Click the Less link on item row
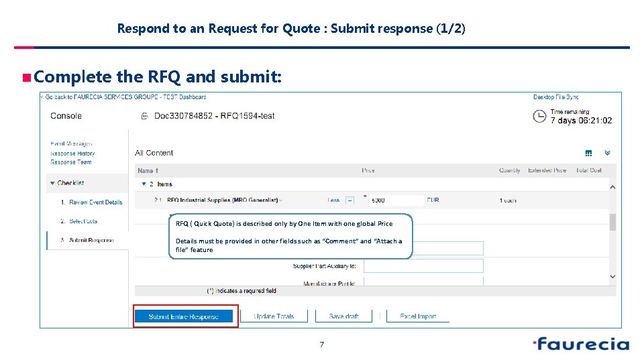 point(333,200)
